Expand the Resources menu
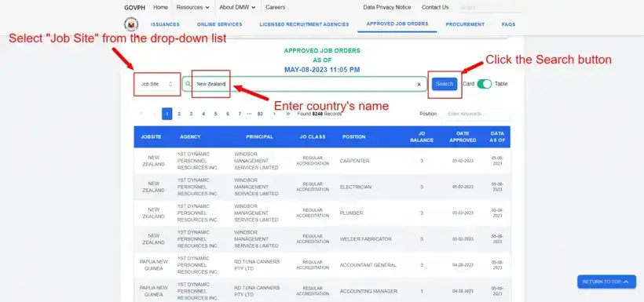 pyautogui.click(x=192, y=7)
